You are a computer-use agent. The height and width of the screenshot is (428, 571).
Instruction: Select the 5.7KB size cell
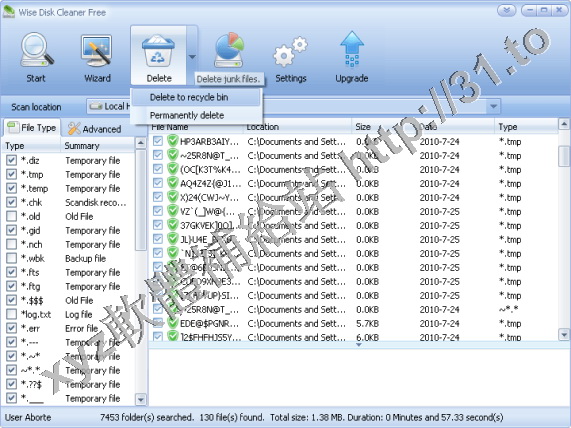coord(367,323)
